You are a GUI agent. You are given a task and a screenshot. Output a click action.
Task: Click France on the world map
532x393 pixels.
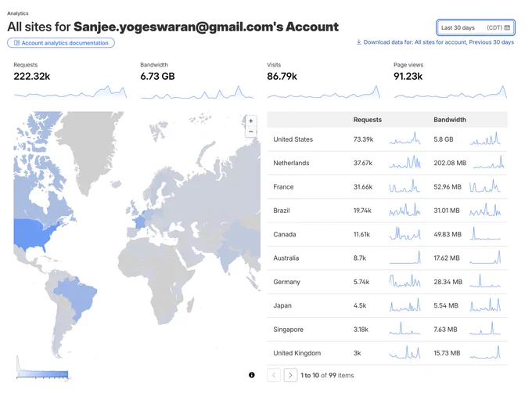[x=139, y=222]
